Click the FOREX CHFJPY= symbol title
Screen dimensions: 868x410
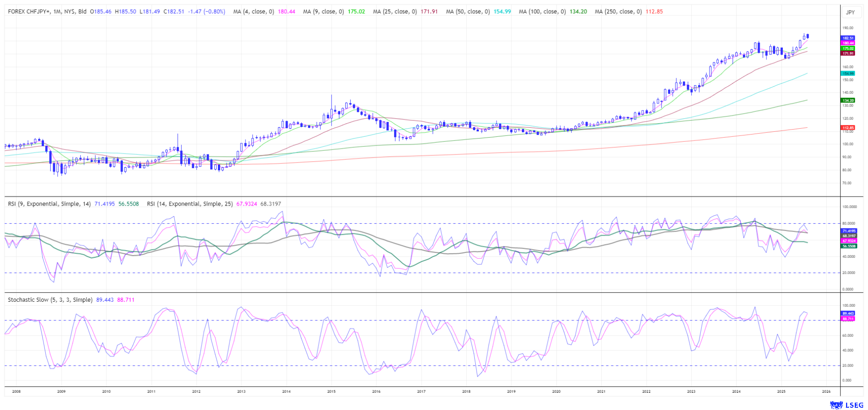(x=47, y=12)
